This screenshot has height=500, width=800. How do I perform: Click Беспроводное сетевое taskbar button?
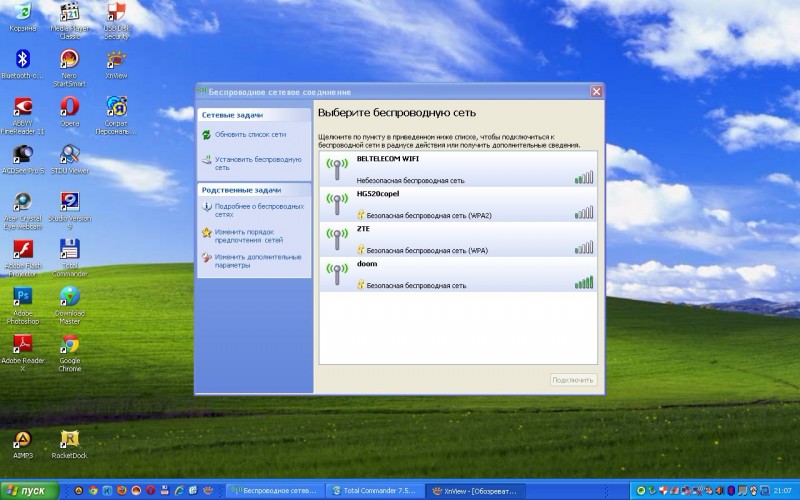tap(276, 490)
